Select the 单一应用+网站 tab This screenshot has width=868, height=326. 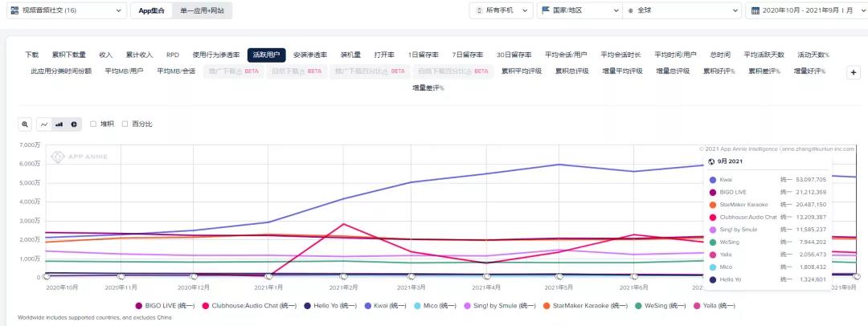(202, 10)
